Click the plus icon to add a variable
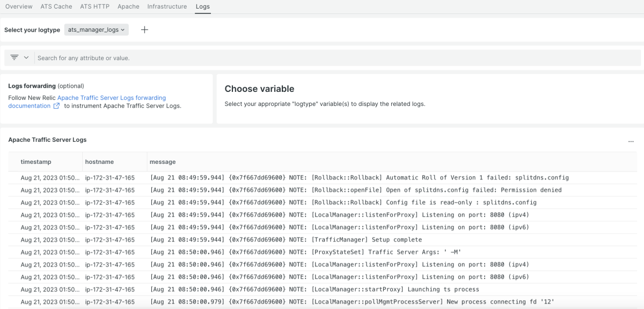Viewport: 644px width, 309px height. 144,30
